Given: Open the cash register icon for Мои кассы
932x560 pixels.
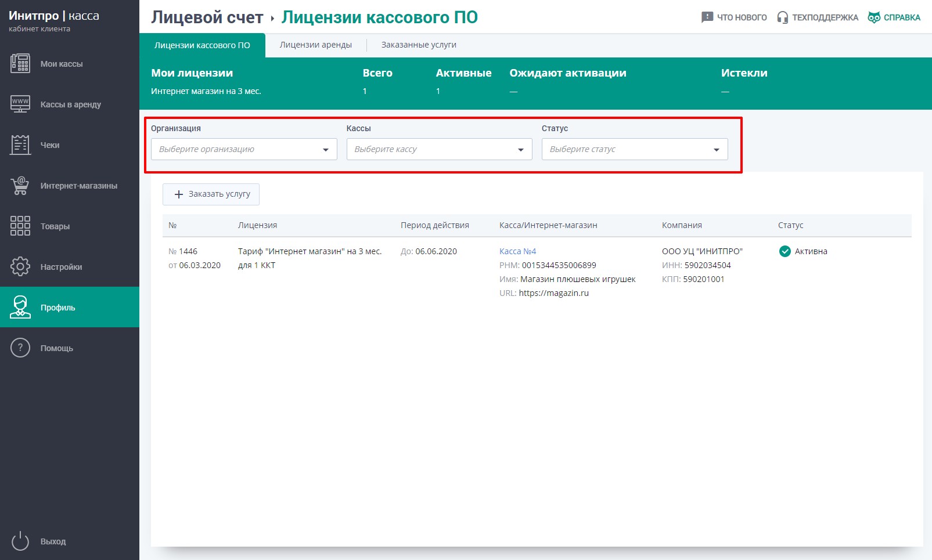Looking at the screenshot, I should click(20, 63).
